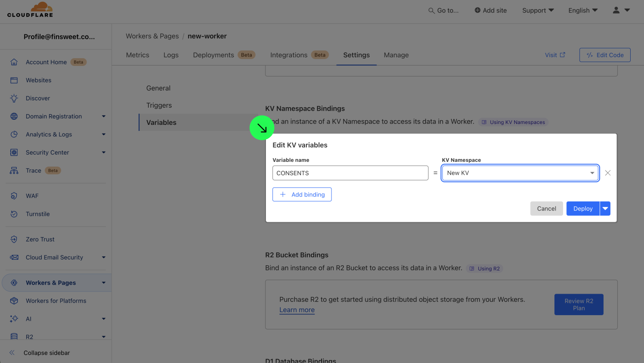
Task: Open the Using R2 doc link
Action: pyautogui.click(x=485, y=269)
